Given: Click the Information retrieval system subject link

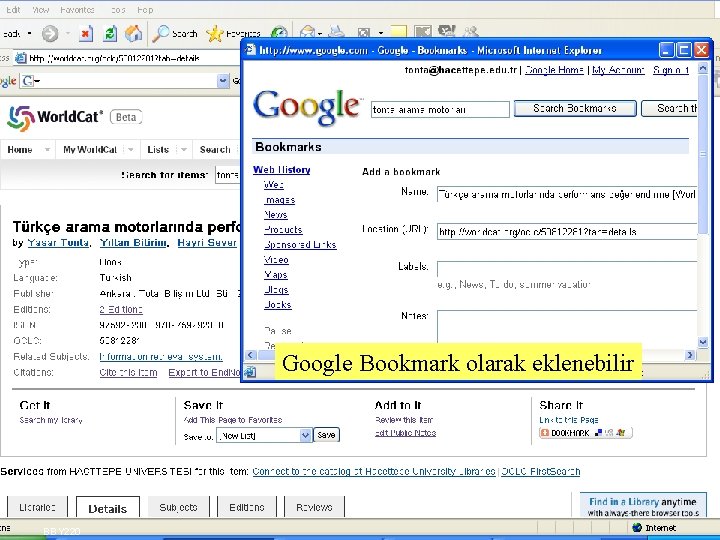Looking at the screenshot, I should click(161, 356).
